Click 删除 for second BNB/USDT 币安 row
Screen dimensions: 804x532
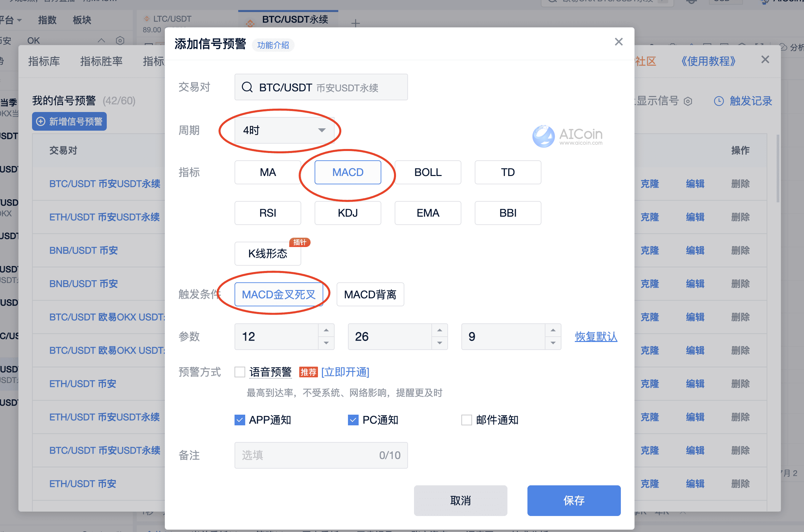(741, 284)
